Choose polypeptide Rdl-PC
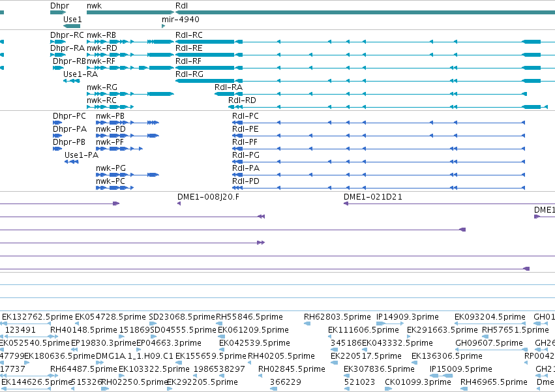Image resolution: width=555 pixels, height=392 pixels. pyautogui.click(x=245, y=116)
